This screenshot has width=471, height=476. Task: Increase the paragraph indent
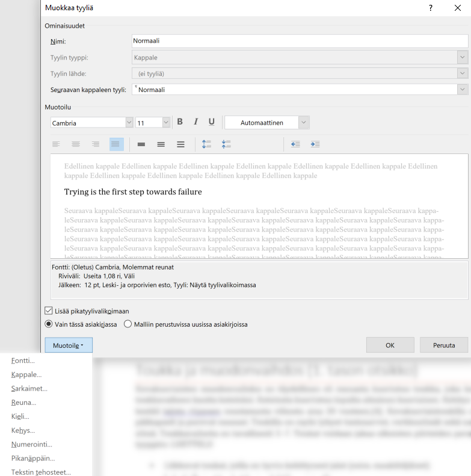tap(315, 144)
